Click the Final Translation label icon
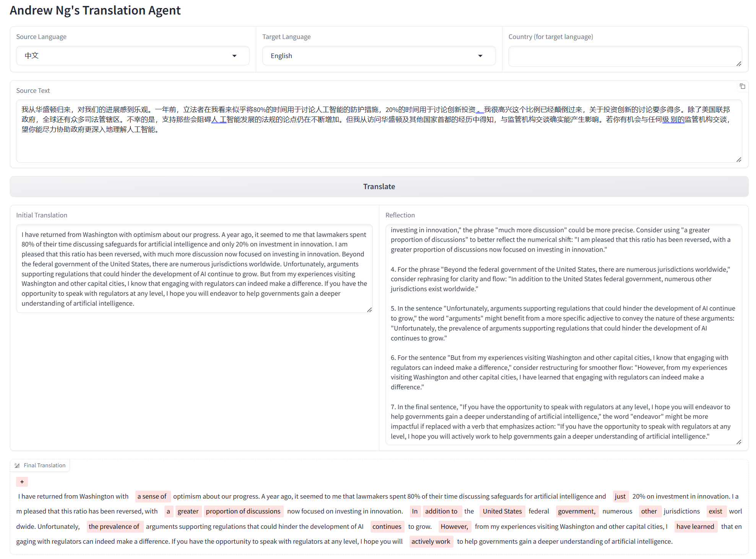Image resolution: width=756 pixels, height=559 pixels. 17,465
